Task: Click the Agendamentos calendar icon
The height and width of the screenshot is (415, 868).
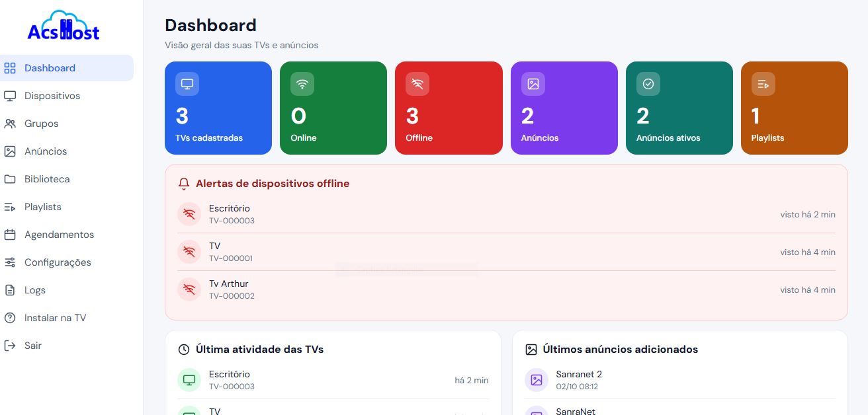Action: click(x=10, y=235)
